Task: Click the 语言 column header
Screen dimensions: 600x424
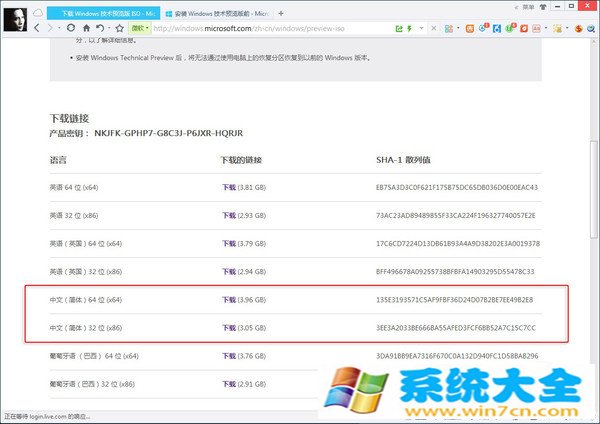Action: 58,160
